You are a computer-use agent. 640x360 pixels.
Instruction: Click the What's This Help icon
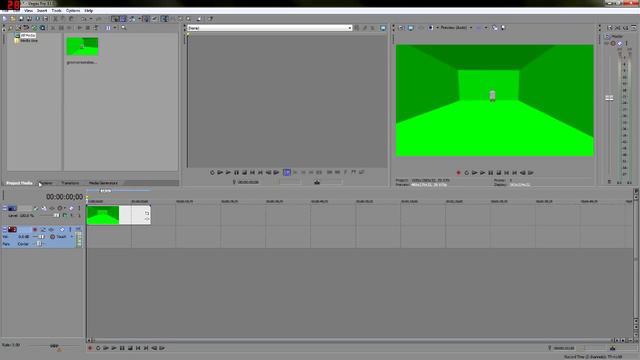pos(210,19)
